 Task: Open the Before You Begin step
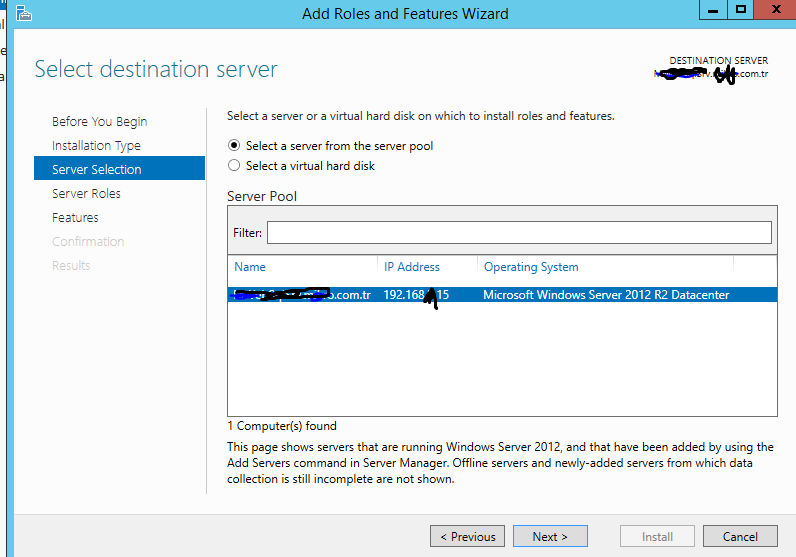(x=100, y=122)
